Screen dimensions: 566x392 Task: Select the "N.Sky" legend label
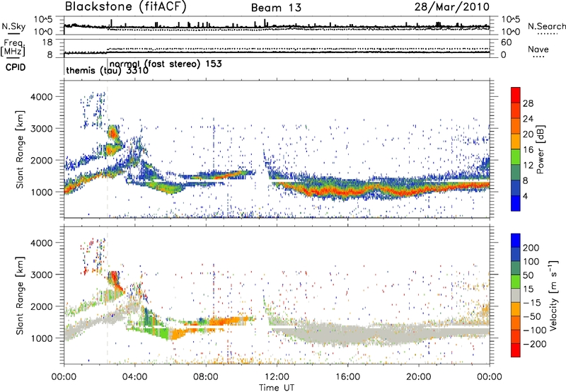[13, 26]
